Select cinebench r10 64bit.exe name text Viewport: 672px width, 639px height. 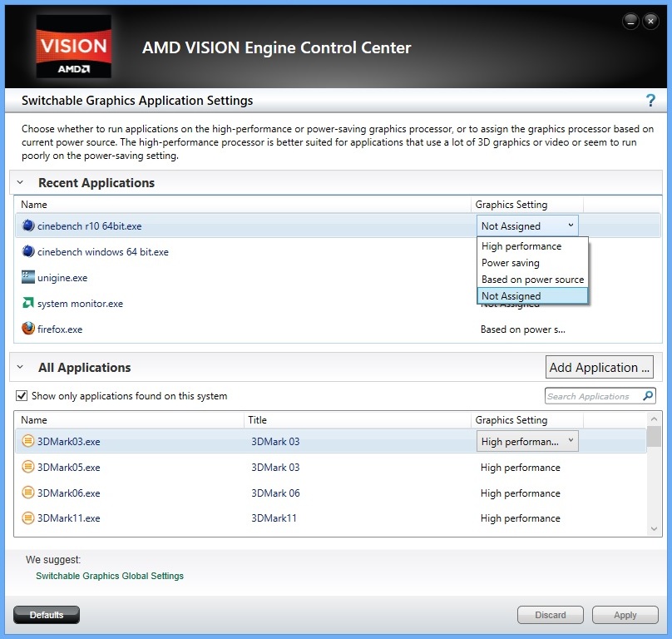(89, 226)
